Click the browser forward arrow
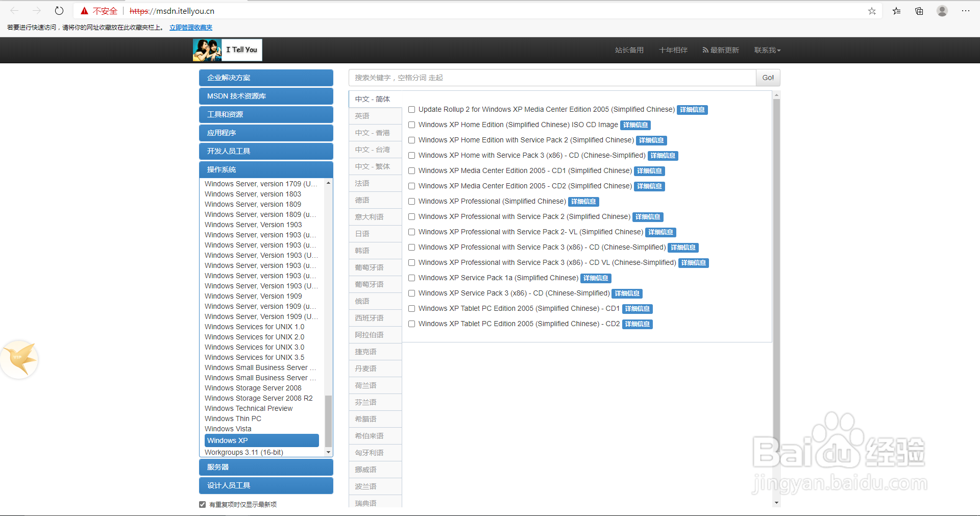 (37, 11)
